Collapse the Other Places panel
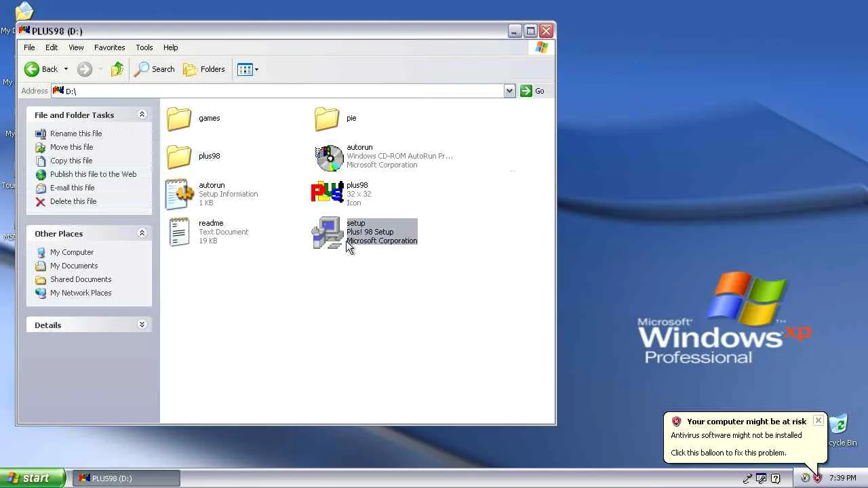Image resolution: width=868 pixels, height=488 pixels. [142, 233]
